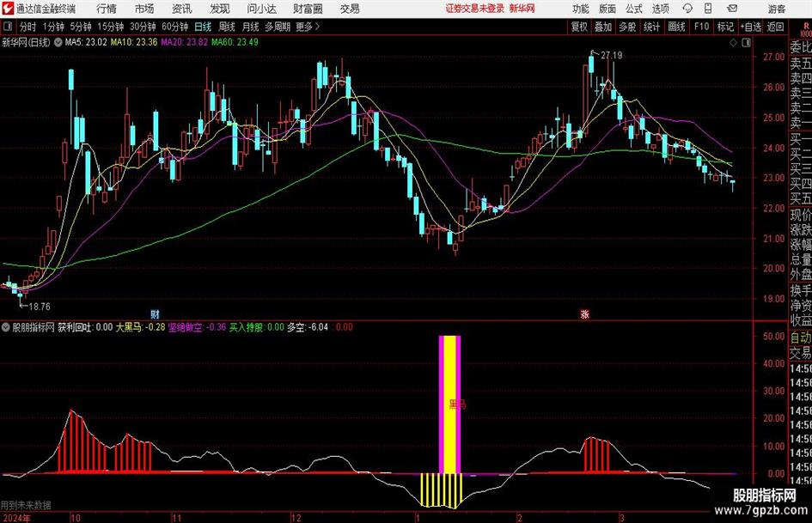Screen dimensions: 812x523
Task: Open the 问小达 menu
Action: [261, 9]
